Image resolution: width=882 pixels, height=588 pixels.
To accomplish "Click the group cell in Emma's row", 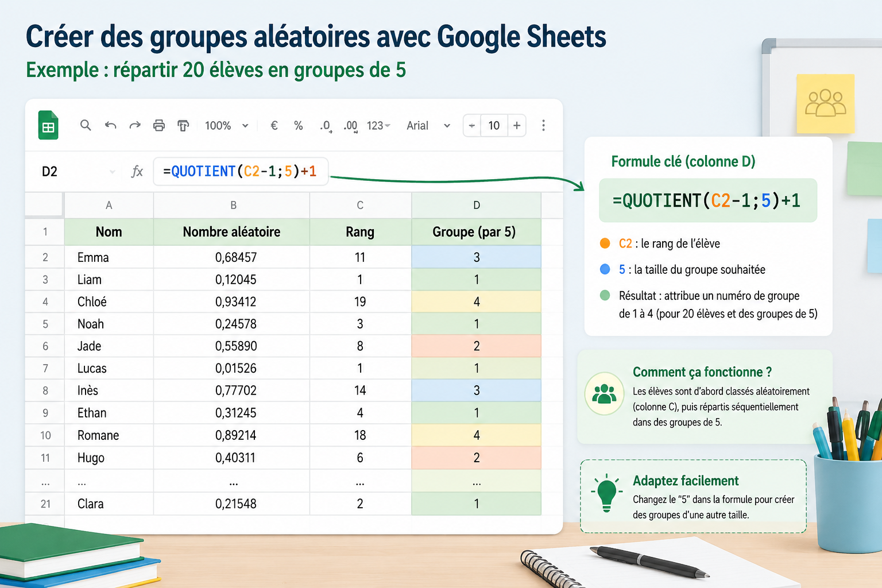I will coord(477,257).
